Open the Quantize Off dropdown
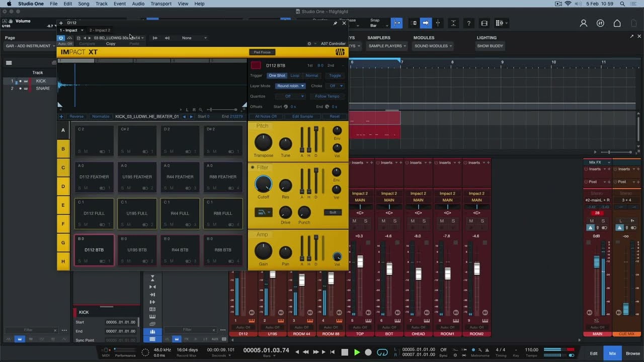644x362 pixels. tap(290, 96)
